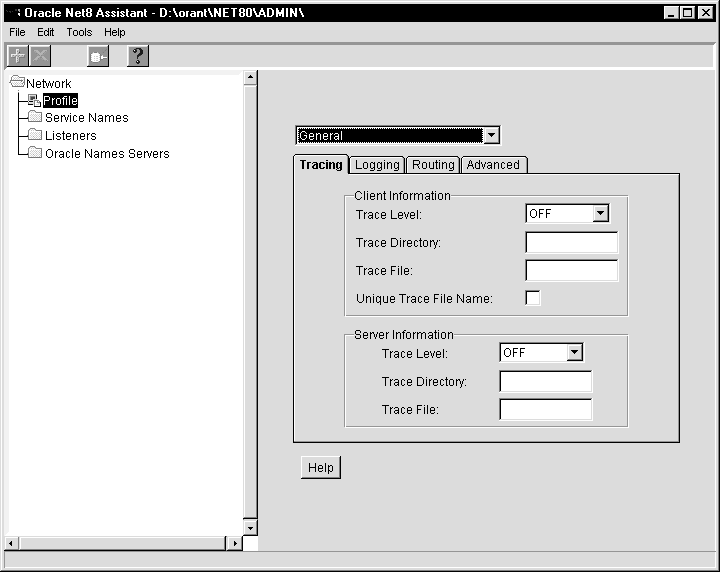Click the client Trace Directory input field
This screenshot has width=720, height=572.
pyautogui.click(x=572, y=242)
